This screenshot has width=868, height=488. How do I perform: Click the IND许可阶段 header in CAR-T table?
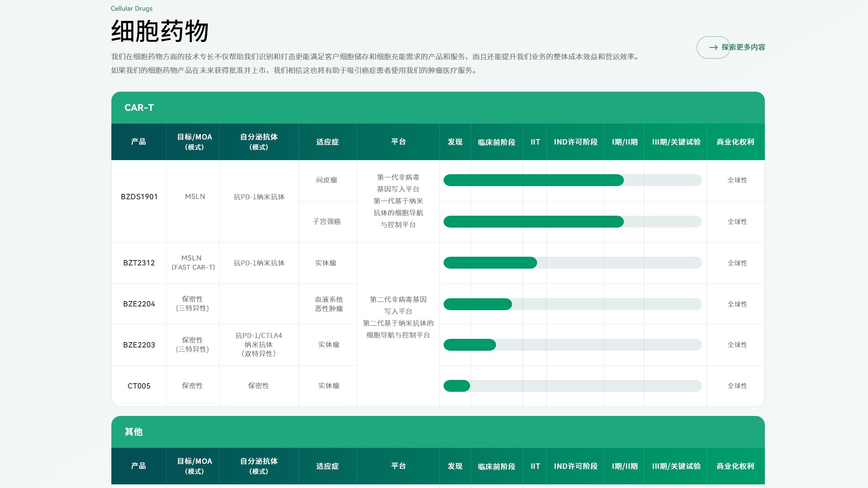(x=575, y=142)
